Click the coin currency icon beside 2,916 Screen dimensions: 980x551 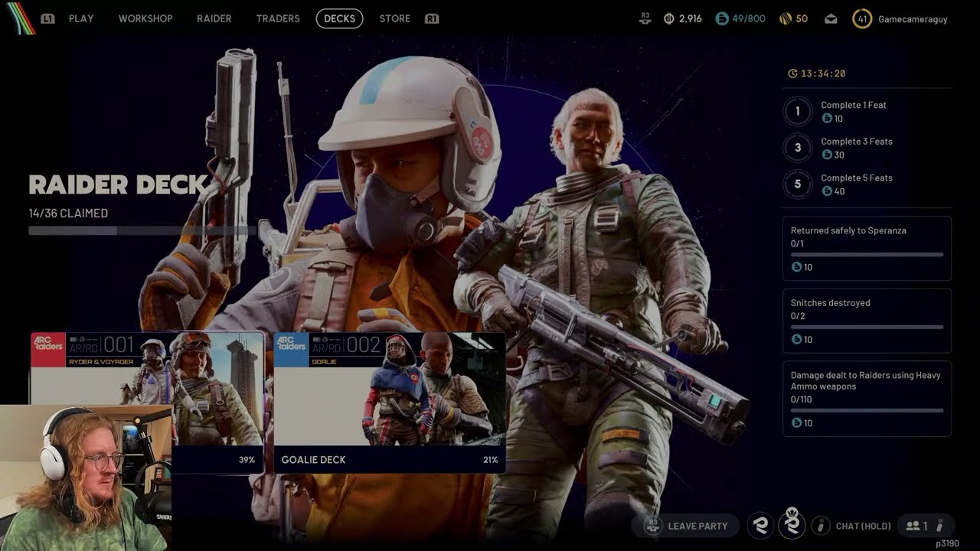click(x=669, y=18)
